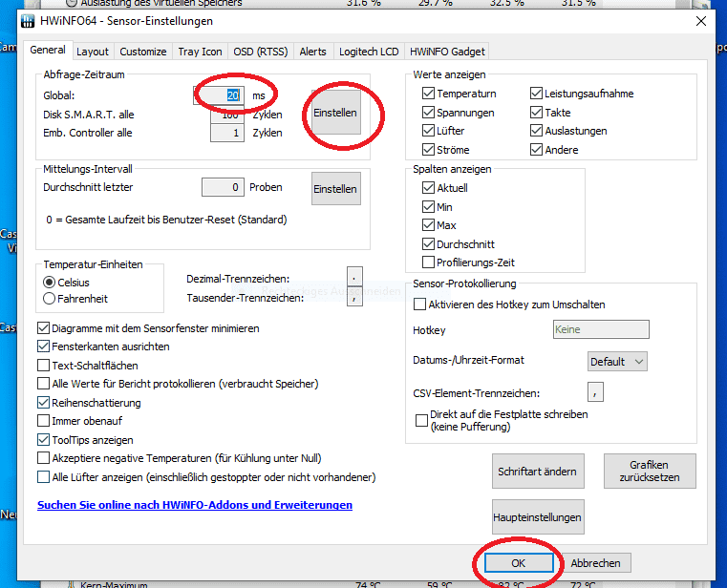Click Schriftart ändern button

click(x=538, y=472)
